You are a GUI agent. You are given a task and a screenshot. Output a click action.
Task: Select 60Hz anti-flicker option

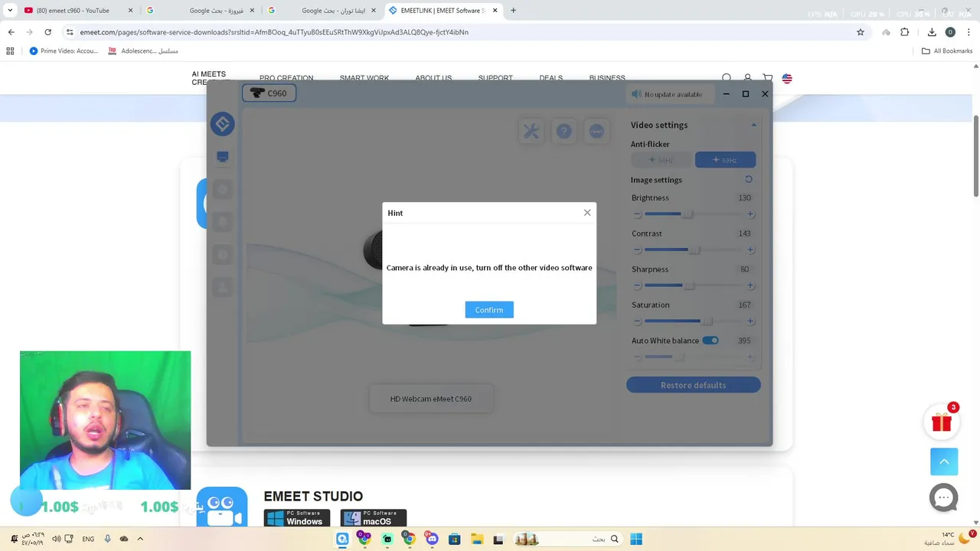click(x=725, y=160)
